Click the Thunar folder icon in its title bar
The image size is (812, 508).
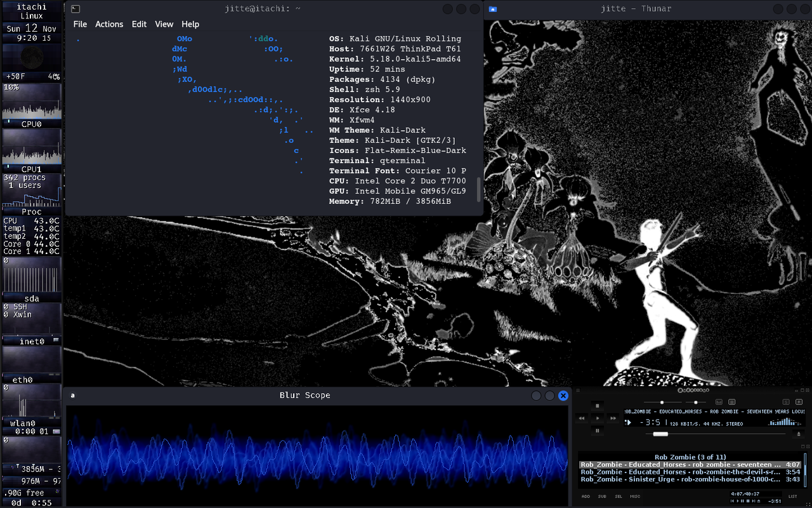(x=493, y=9)
